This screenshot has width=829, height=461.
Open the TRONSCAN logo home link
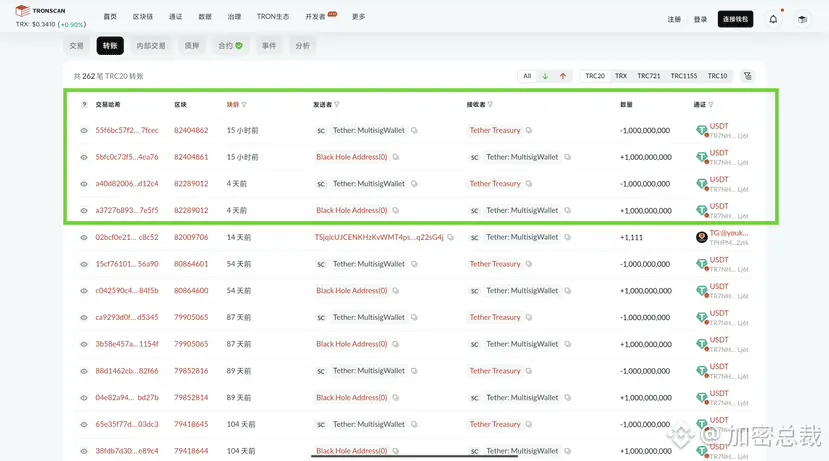(x=40, y=11)
